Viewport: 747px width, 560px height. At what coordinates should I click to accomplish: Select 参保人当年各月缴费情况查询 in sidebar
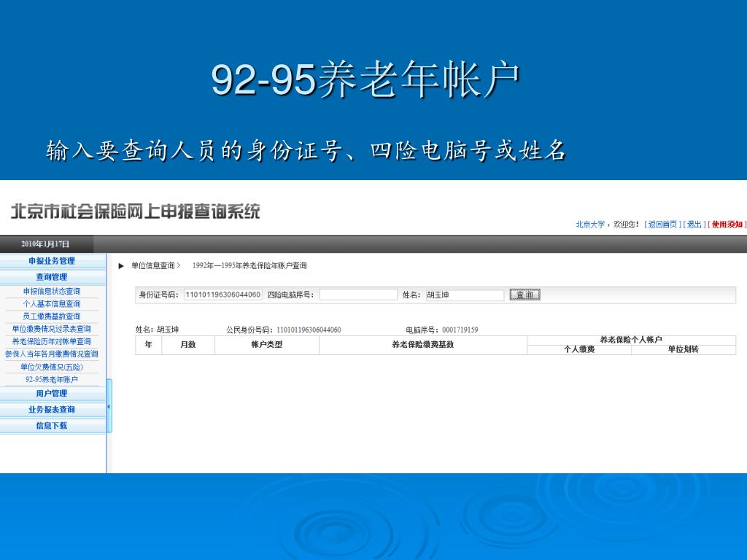click(52, 354)
